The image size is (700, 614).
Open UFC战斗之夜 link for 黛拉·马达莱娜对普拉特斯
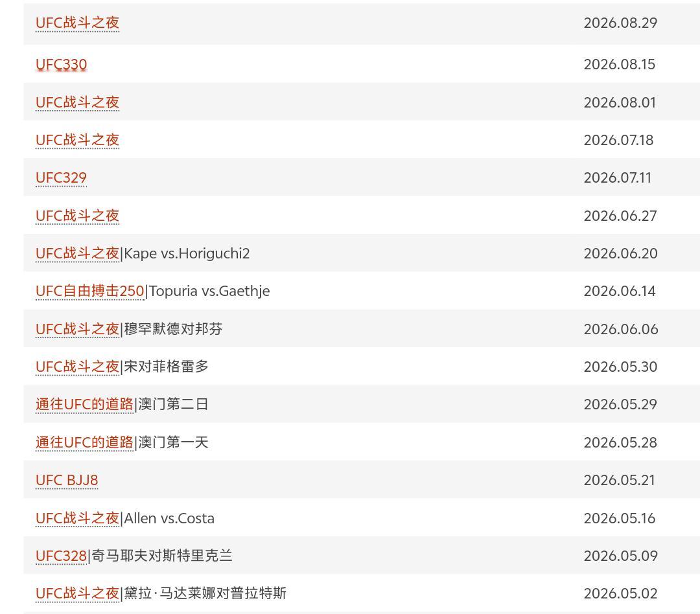point(78,593)
